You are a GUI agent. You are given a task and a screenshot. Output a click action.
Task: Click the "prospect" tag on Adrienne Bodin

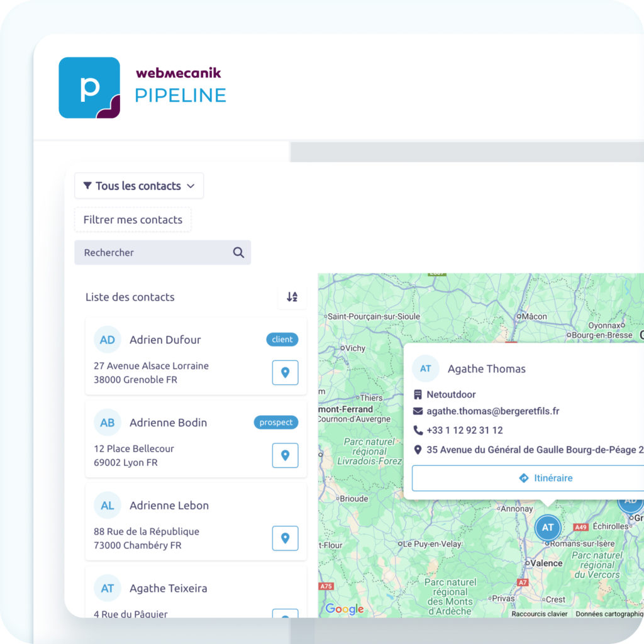275,422
